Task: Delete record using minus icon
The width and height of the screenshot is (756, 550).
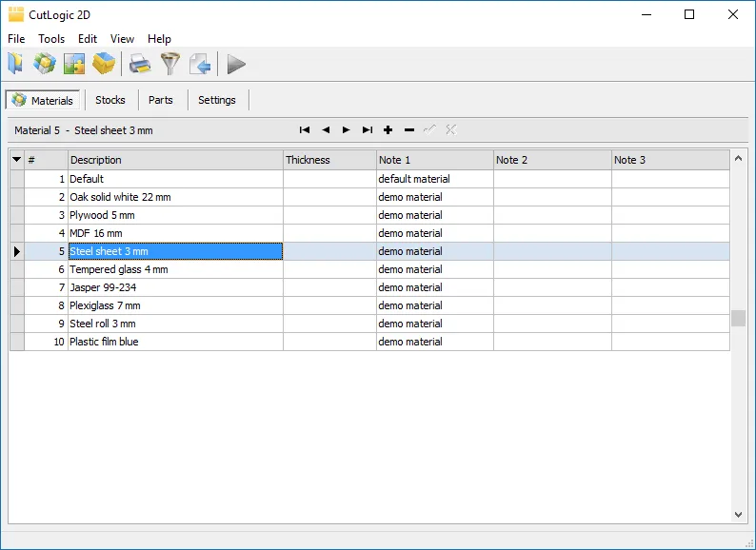Action: pyautogui.click(x=409, y=130)
